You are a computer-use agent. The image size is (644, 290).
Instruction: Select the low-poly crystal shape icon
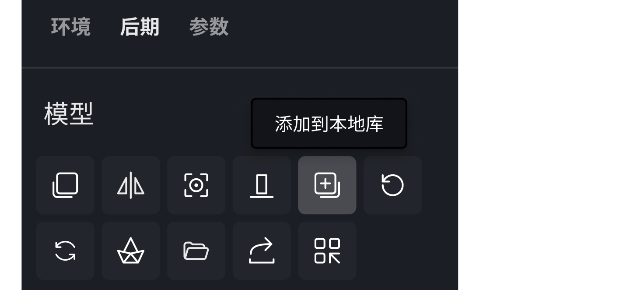point(131,251)
